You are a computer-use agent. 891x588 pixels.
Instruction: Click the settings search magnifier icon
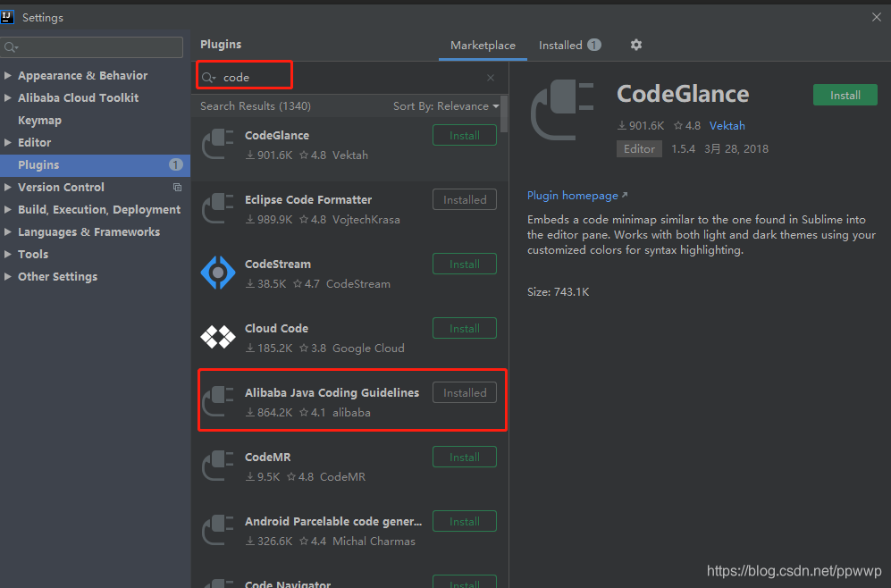[11, 47]
